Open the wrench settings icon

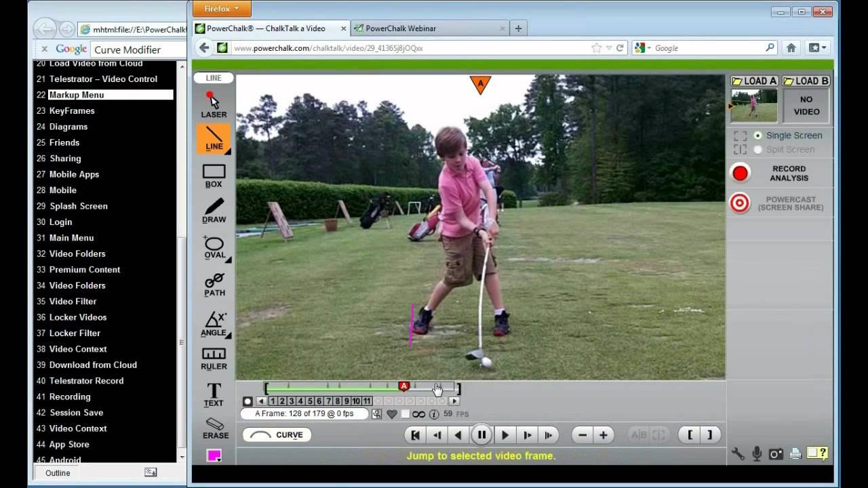coord(738,453)
